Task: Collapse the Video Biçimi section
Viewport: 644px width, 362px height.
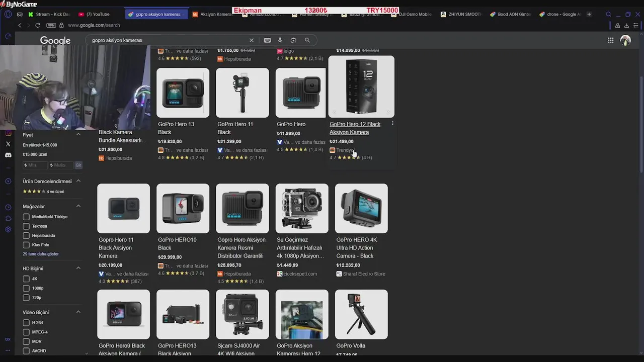Action: pos(78,312)
